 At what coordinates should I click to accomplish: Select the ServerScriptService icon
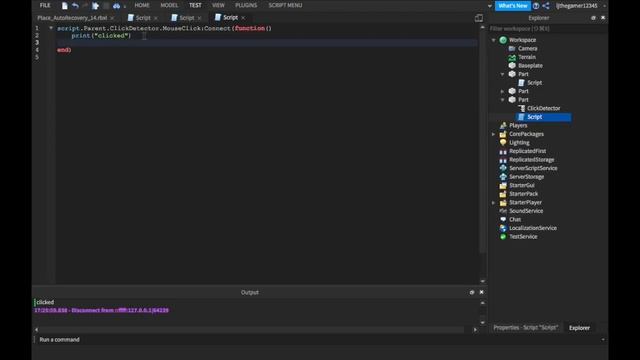click(503, 168)
